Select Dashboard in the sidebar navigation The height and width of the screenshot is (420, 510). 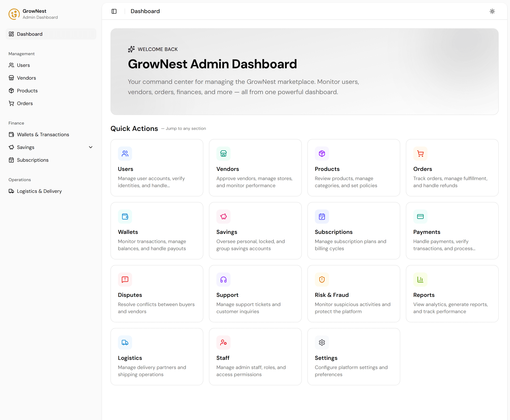coord(30,34)
